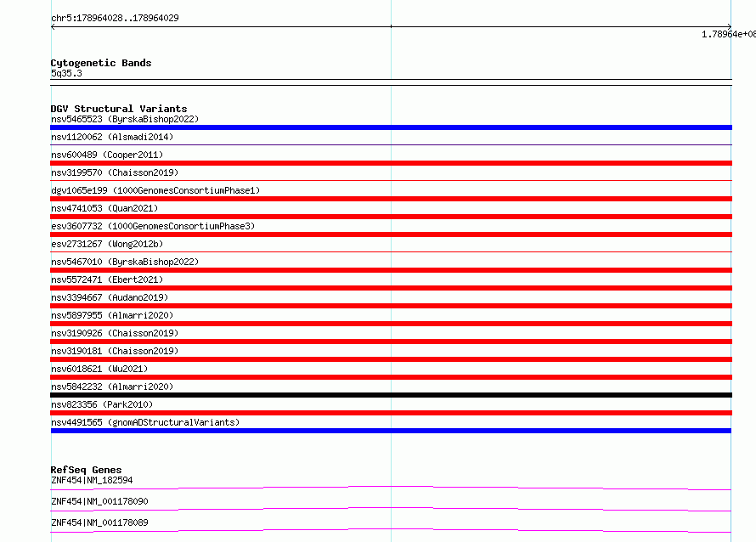
Task: Click the 5q35.3 band label
Action: click(x=66, y=73)
